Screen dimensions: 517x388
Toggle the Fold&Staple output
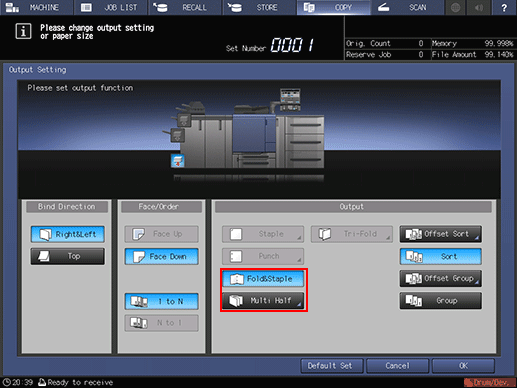tap(263, 279)
